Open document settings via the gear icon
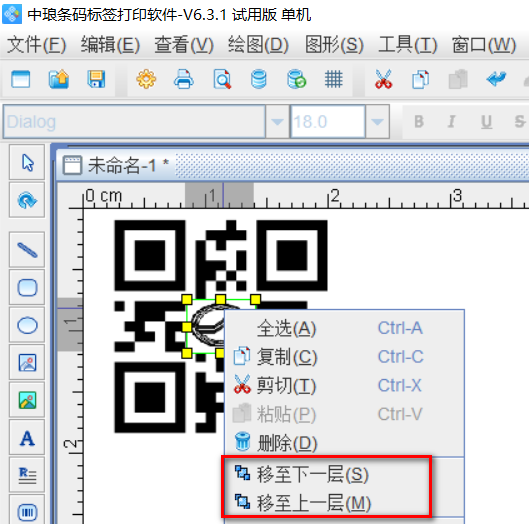 click(146, 80)
